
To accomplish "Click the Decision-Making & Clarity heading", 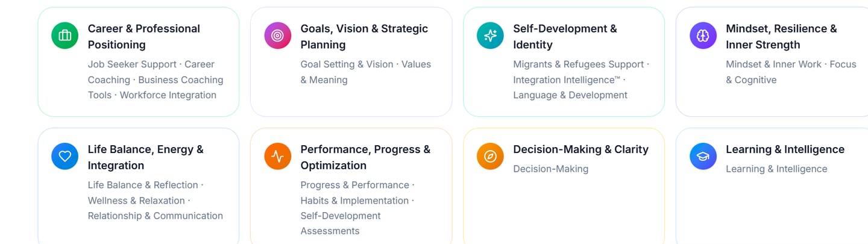I will (580, 149).
